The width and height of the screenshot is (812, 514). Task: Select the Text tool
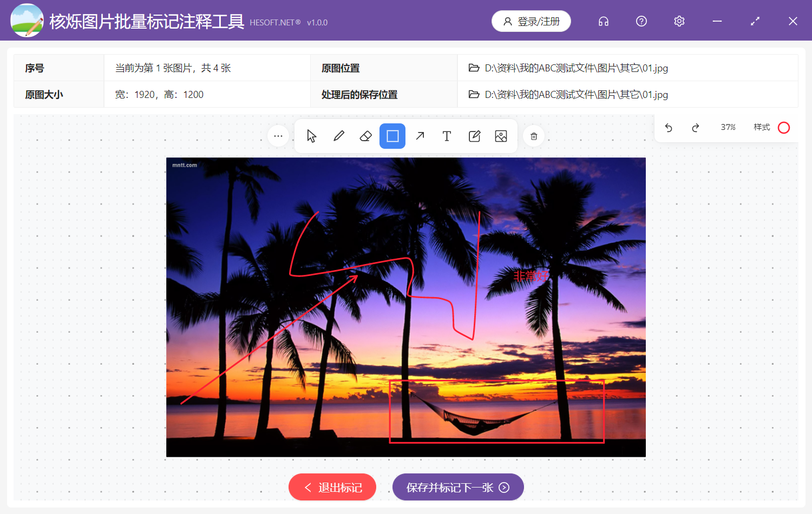(x=447, y=136)
